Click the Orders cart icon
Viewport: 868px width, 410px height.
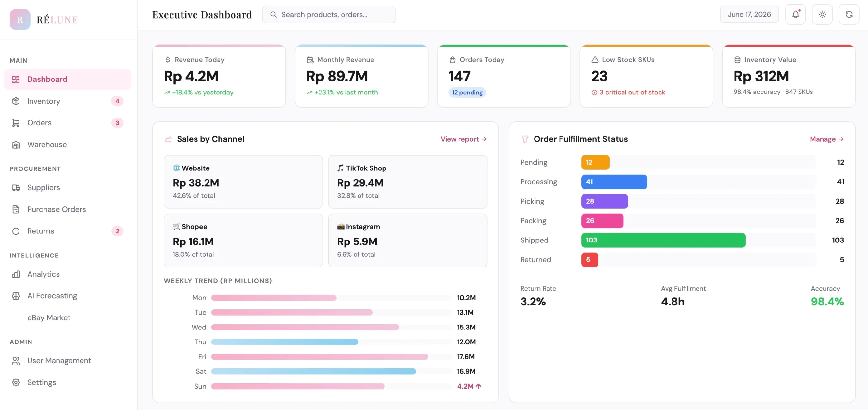(16, 123)
